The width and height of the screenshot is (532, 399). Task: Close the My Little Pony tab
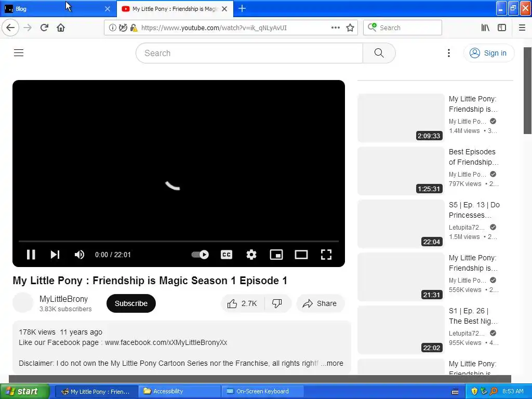click(224, 9)
